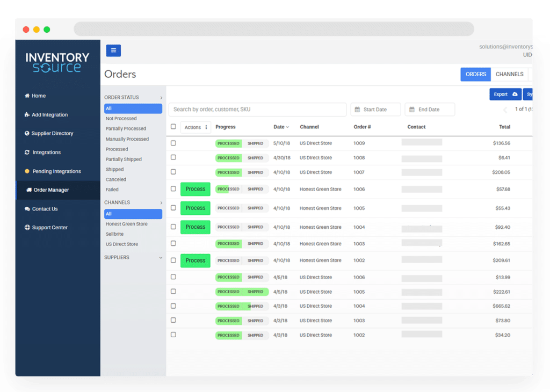This screenshot has height=392, width=550.
Task: Click the Home icon in sidebar
Action: 27,96
